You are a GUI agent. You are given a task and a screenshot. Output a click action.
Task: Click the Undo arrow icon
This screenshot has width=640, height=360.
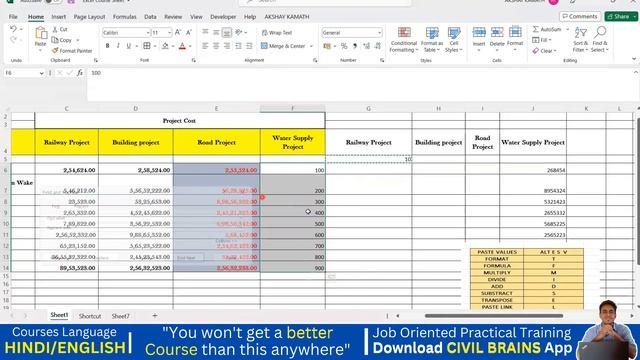[13, 29]
